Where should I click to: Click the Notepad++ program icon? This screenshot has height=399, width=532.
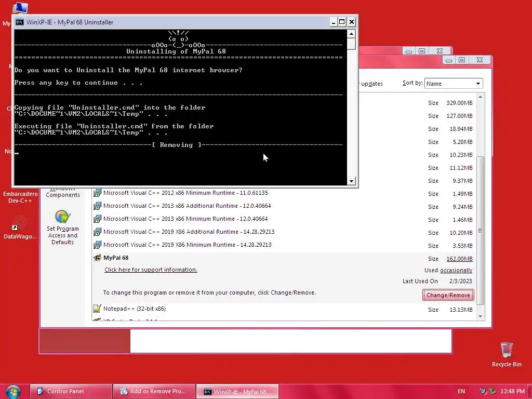click(x=97, y=309)
